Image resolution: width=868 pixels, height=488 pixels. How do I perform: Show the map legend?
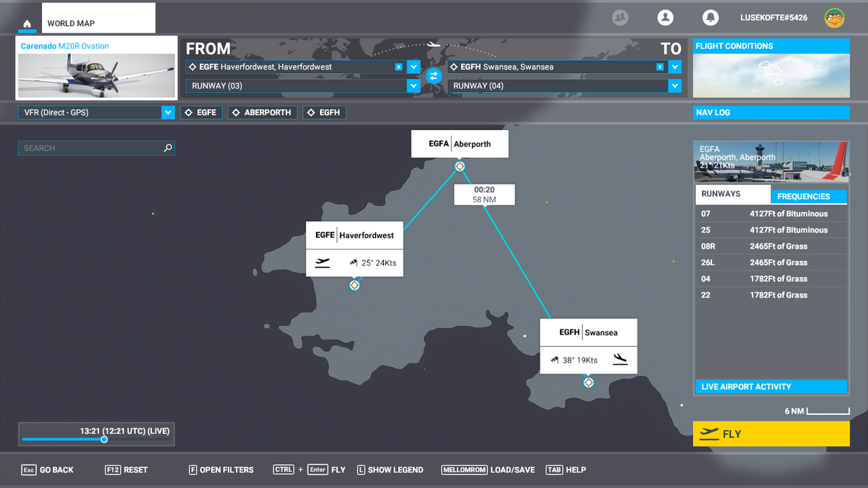tap(390, 470)
